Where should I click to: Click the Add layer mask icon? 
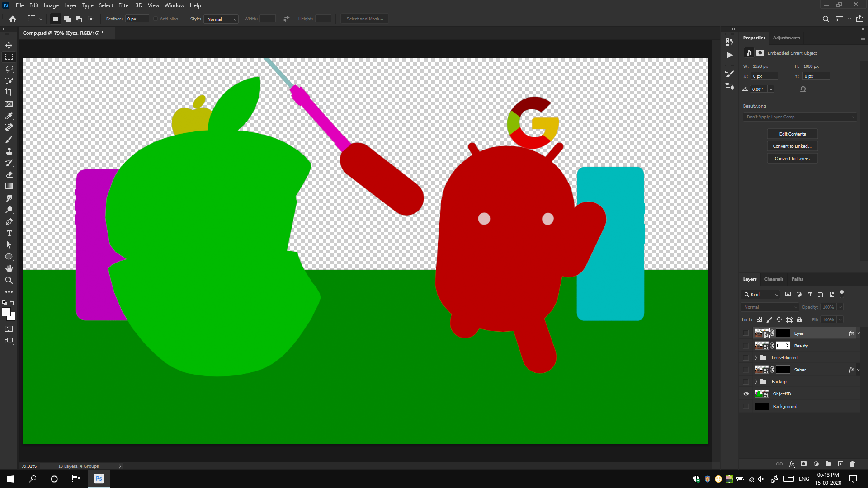point(803,464)
